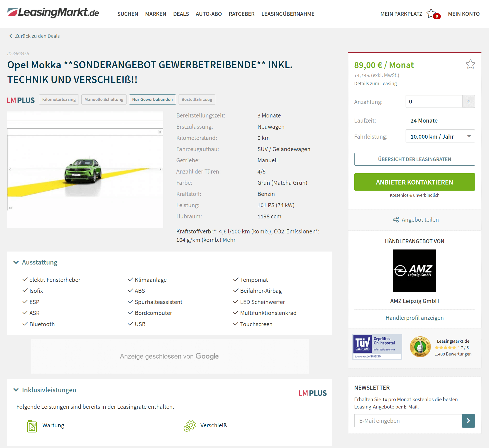Click the Manuelle Schaltung tag
This screenshot has width=489, height=448.
click(x=104, y=99)
